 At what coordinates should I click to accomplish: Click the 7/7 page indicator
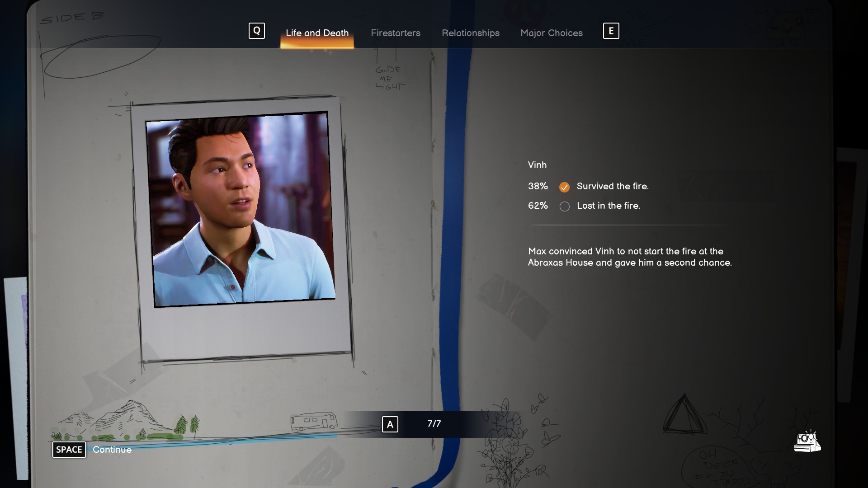(x=434, y=424)
